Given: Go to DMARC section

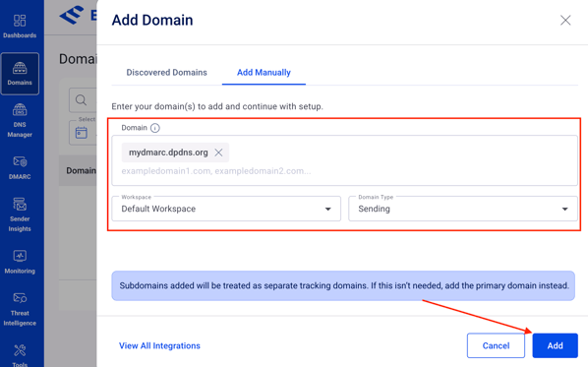Looking at the screenshot, I should (20, 167).
